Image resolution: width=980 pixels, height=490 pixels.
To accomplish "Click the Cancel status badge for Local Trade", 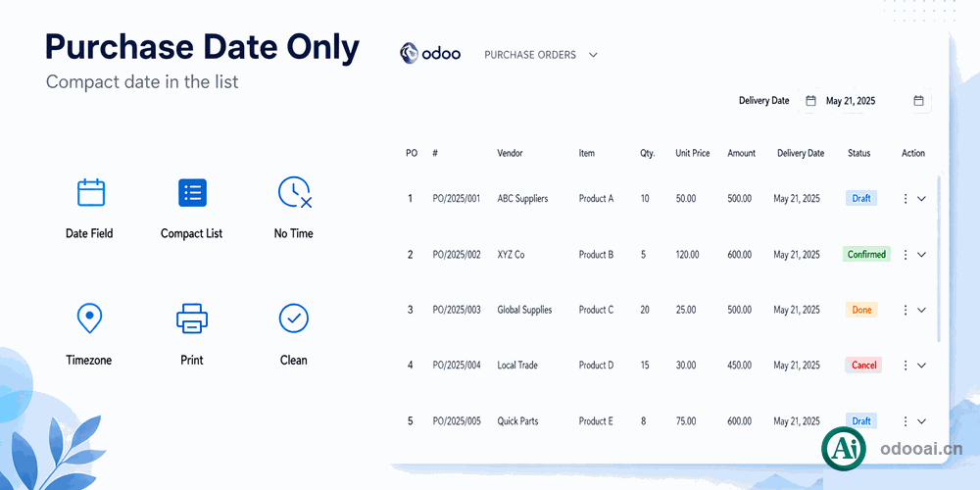I will pos(863,365).
